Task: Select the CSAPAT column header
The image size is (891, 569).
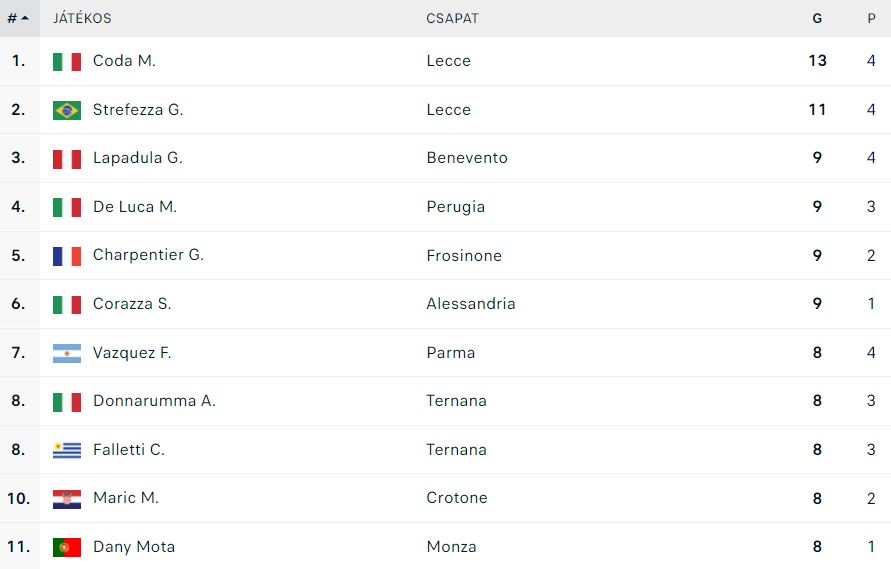Action: (x=452, y=18)
